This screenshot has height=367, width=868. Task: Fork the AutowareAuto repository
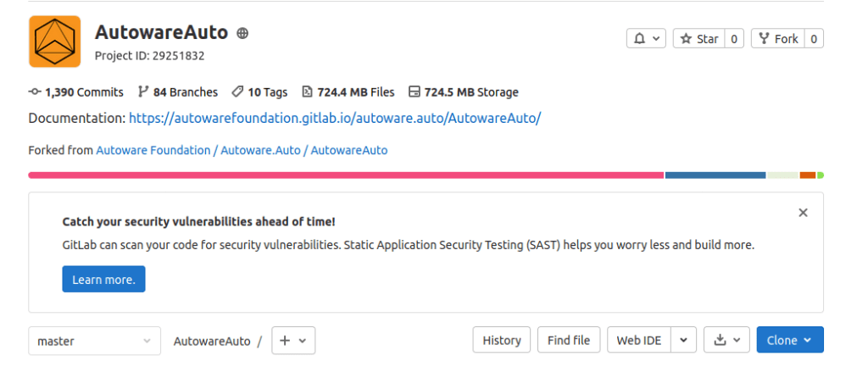click(x=778, y=39)
